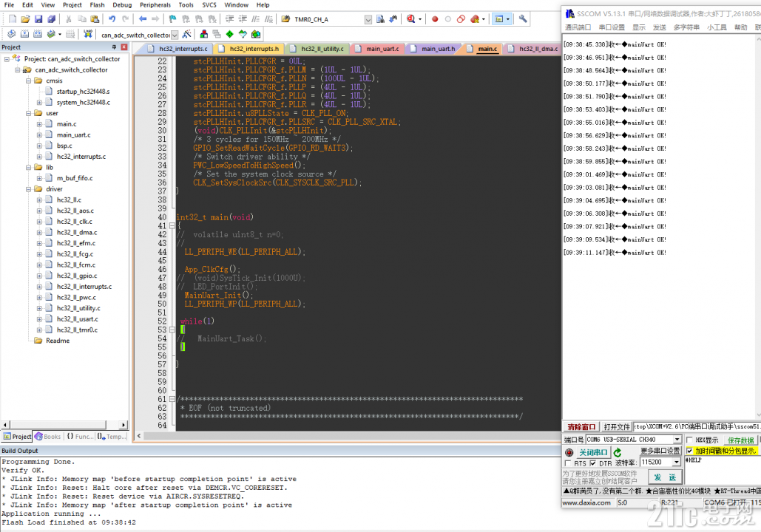Viewport: 761px width, 532px height.
Task: Download to flash with the LOAD icon
Action: 88,34
